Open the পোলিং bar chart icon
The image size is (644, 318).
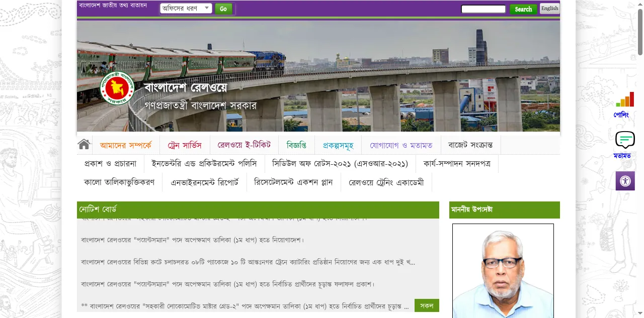coord(625,99)
